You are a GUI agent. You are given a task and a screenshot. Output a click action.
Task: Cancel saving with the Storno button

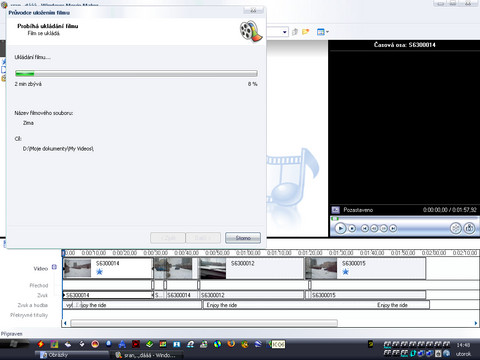point(243,238)
